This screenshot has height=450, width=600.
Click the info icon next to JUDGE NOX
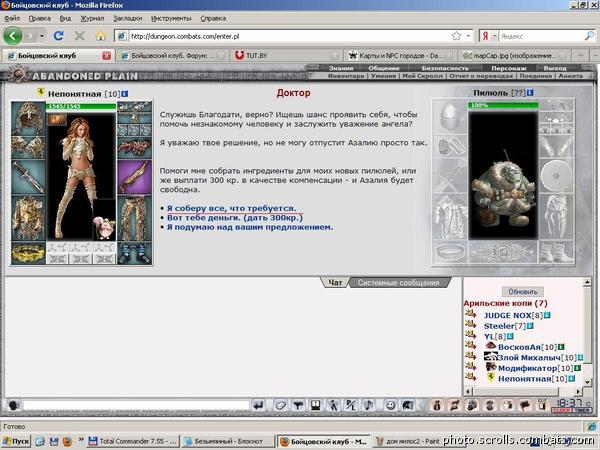click(547, 315)
